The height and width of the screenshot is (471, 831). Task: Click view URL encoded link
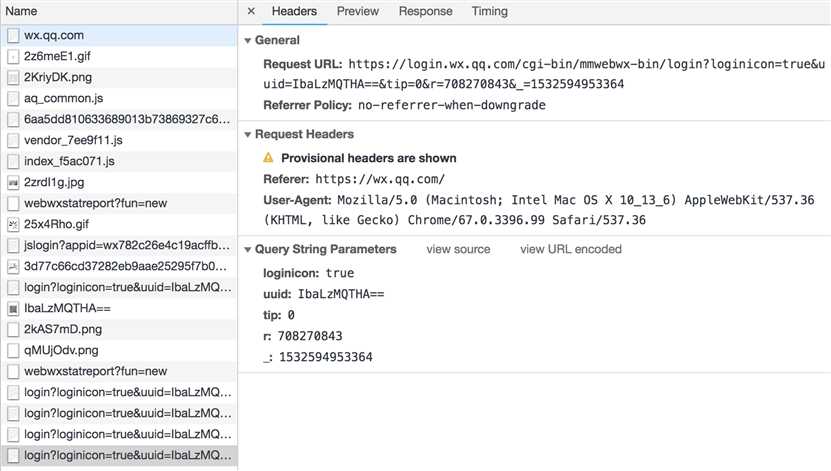point(571,249)
